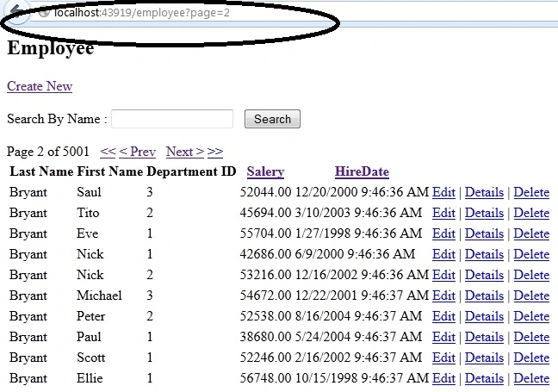Edit the Bryant Scott record

click(x=443, y=358)
